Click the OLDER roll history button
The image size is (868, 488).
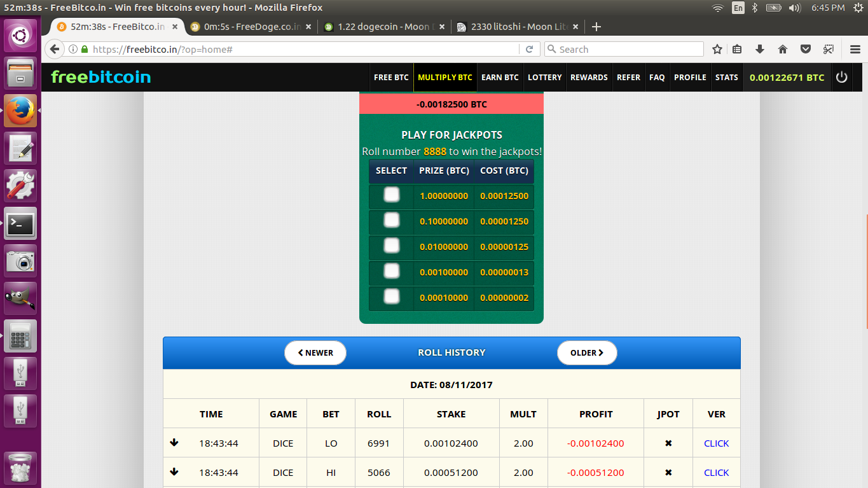click(x=587, y=353)
